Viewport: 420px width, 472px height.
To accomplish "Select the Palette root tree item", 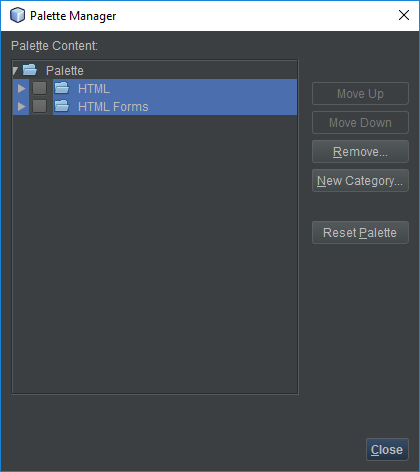I will (x=65, y=71).
